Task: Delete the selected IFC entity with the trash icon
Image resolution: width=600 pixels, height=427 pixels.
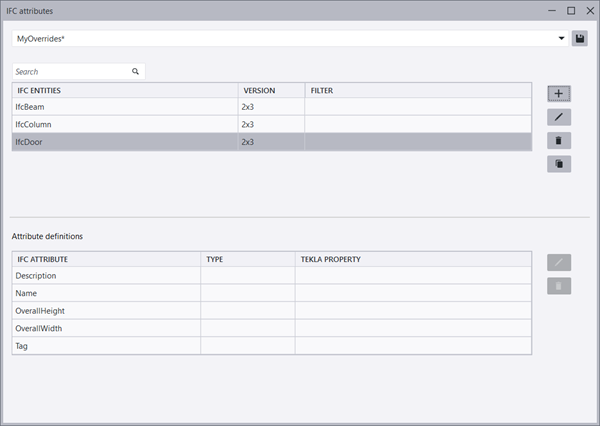Action: pos(559,140)
